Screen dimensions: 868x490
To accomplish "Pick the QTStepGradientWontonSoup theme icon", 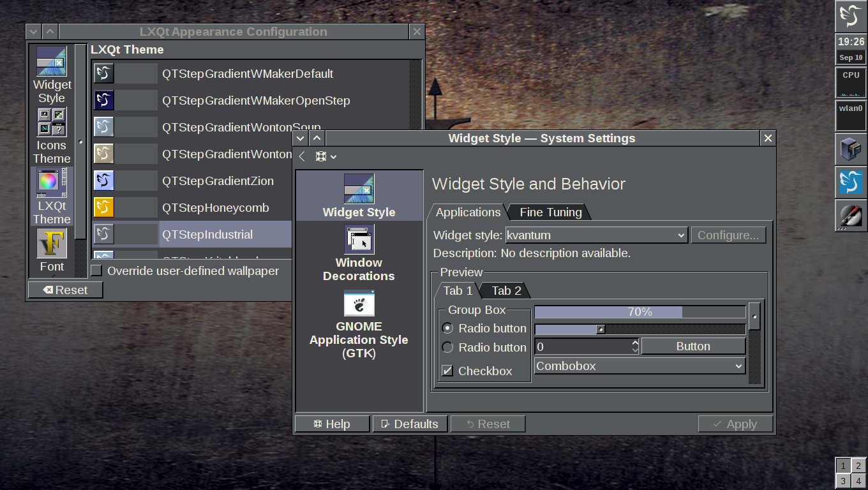I will (x=104, y=127).
